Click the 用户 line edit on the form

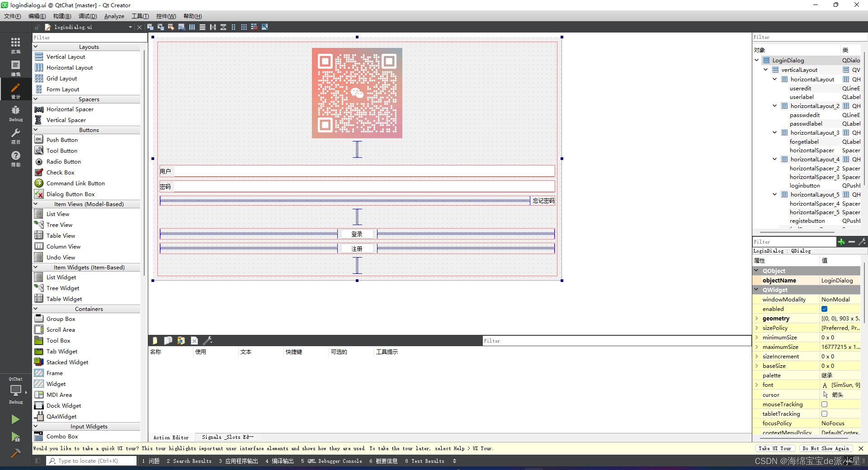[x=364, y=171]
